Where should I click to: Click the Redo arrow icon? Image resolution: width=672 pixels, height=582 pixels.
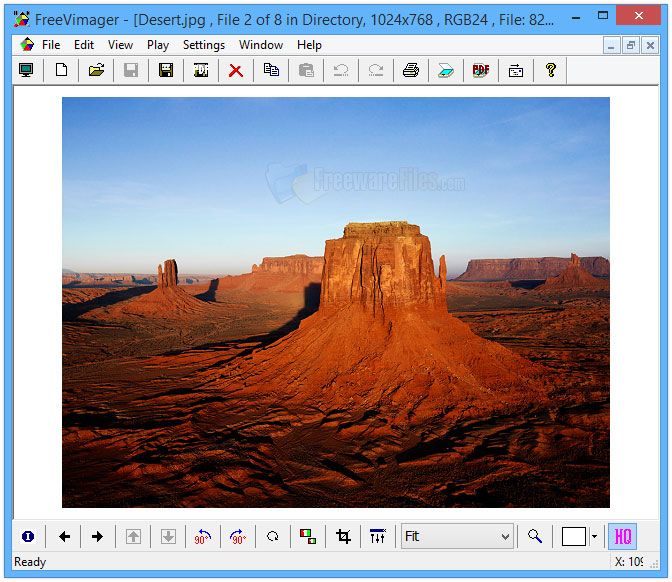376,70
